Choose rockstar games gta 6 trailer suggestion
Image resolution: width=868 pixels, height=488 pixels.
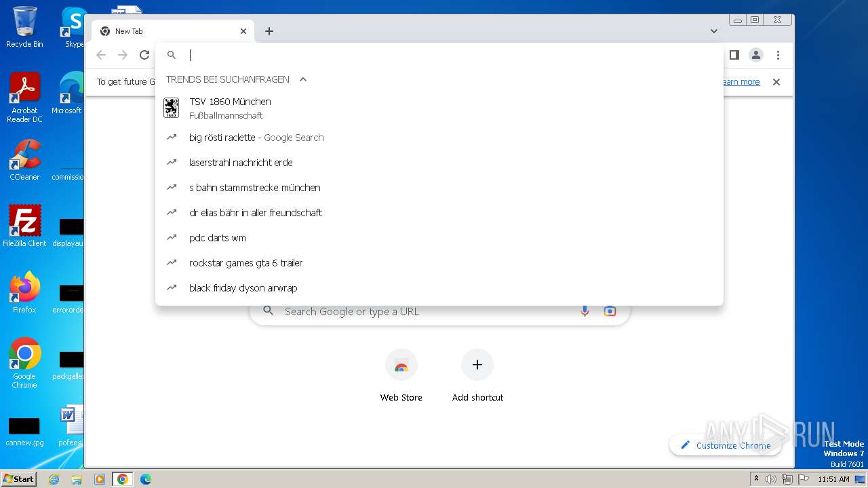point(439,263)
